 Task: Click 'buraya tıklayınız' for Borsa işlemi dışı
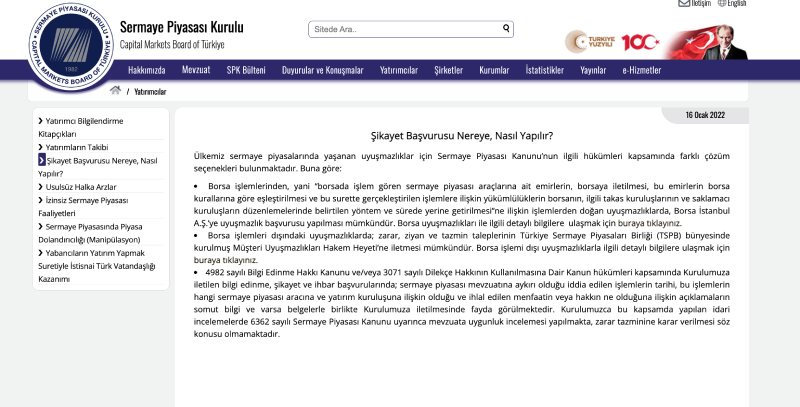click(x=226, y=260)
